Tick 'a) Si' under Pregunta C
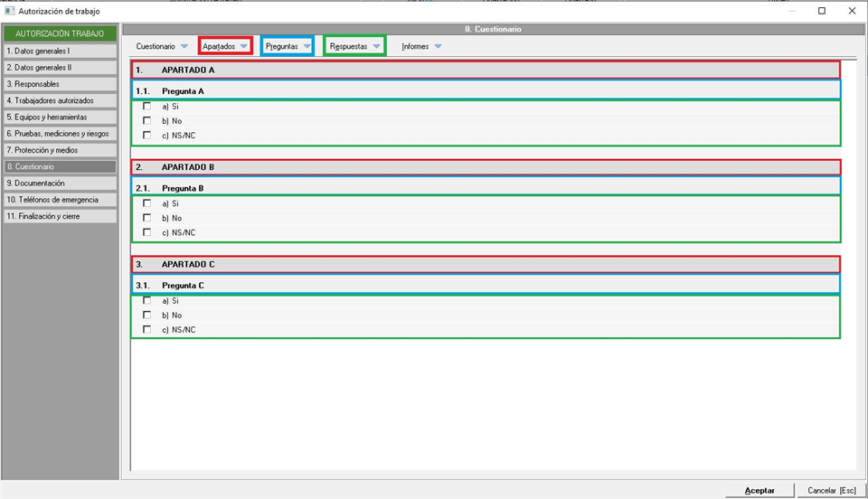Screen dimensions: 868x499 point(146,301)
